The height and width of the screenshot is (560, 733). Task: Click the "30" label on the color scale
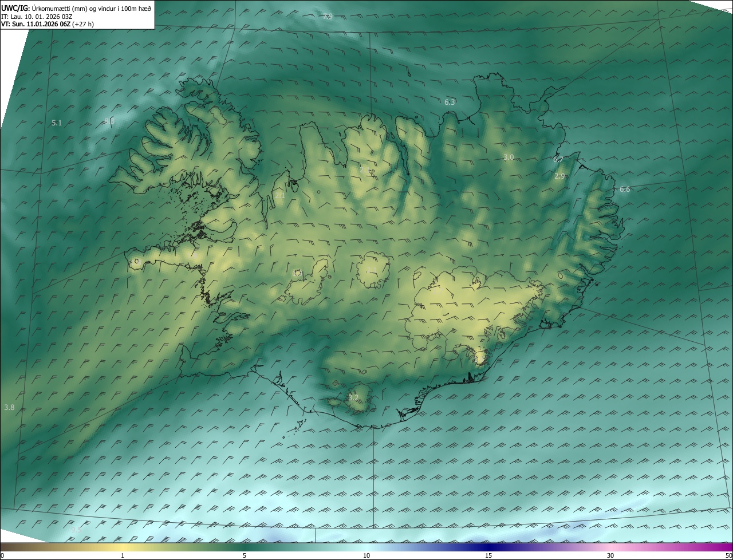click(x=610, y=556)
